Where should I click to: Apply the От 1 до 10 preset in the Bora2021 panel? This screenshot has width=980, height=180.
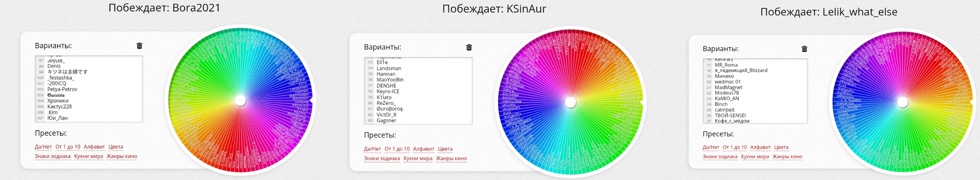pos(68,147)
